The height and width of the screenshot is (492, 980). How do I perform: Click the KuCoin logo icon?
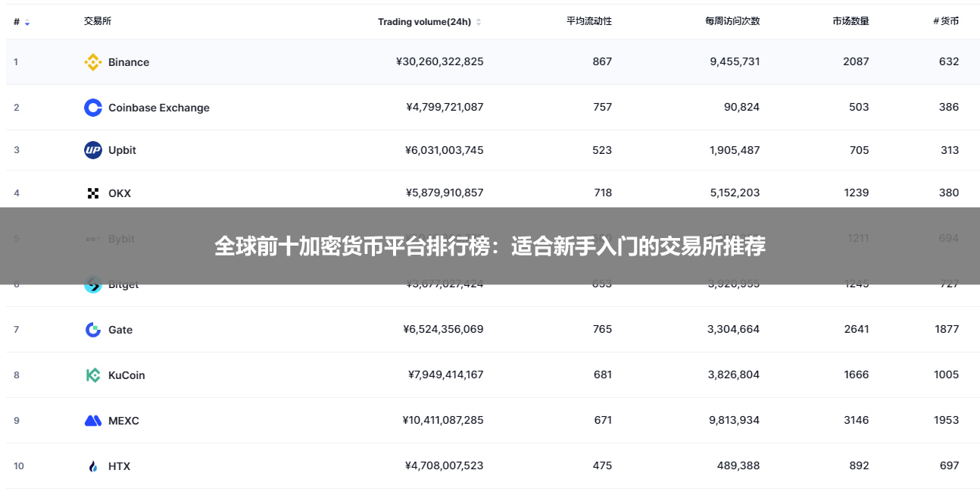click(93, 375)
